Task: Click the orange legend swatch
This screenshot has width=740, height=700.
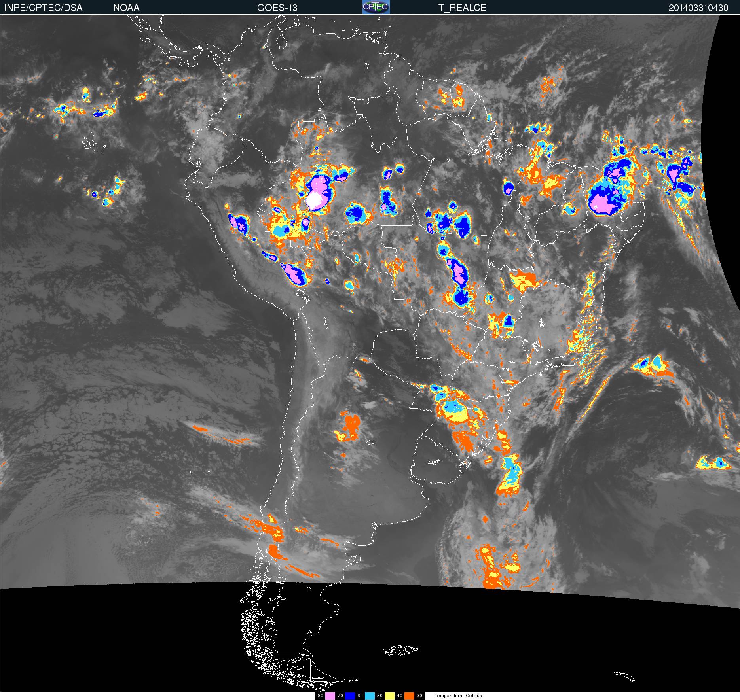Action: click(409, 696)
